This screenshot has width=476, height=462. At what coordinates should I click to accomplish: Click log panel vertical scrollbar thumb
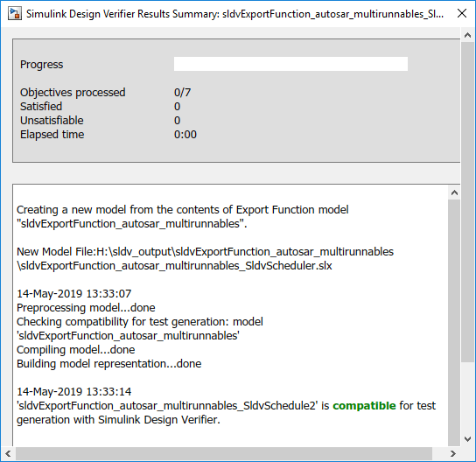pos(454,323)
